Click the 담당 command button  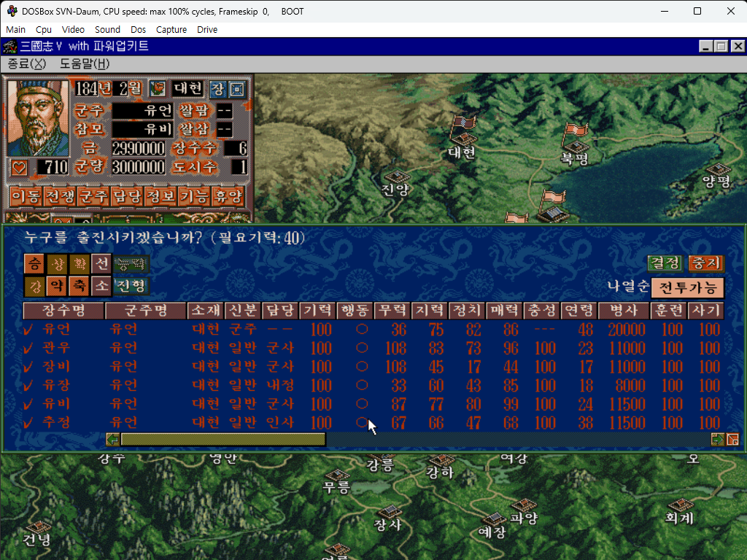[x=128, y=196]
